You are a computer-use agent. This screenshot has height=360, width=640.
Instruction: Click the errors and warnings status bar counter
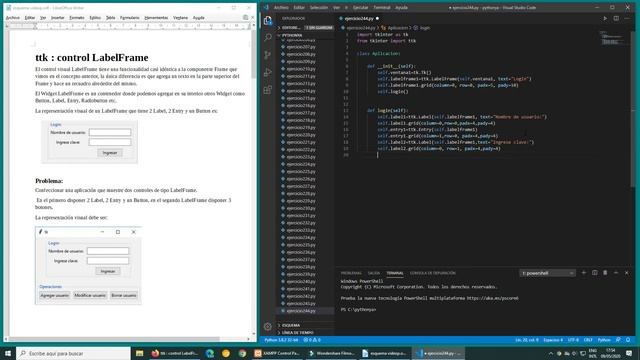[312, 340]
